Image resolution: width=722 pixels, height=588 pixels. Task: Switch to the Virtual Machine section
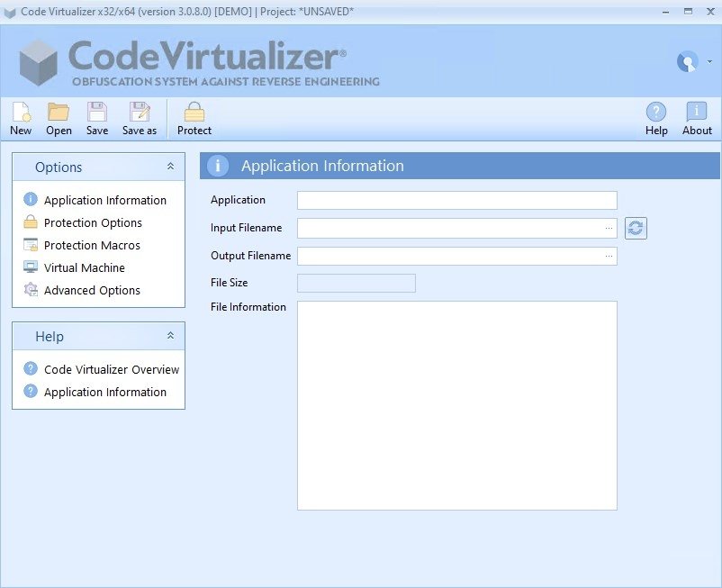tap(74, 268)
